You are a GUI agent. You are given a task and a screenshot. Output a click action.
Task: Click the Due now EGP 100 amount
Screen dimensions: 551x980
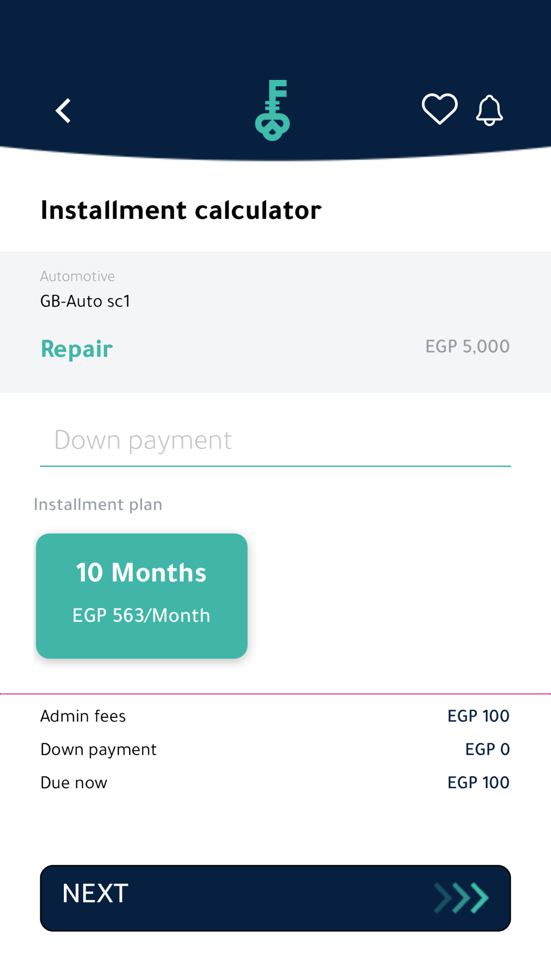(x=478, y=783)
